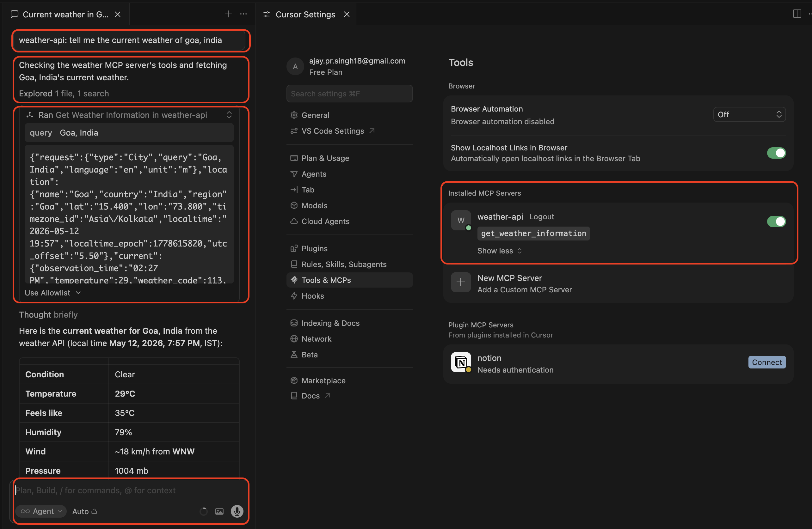Open General settings
This screenshot has height=529, width=812.
[x=349, y=115]
